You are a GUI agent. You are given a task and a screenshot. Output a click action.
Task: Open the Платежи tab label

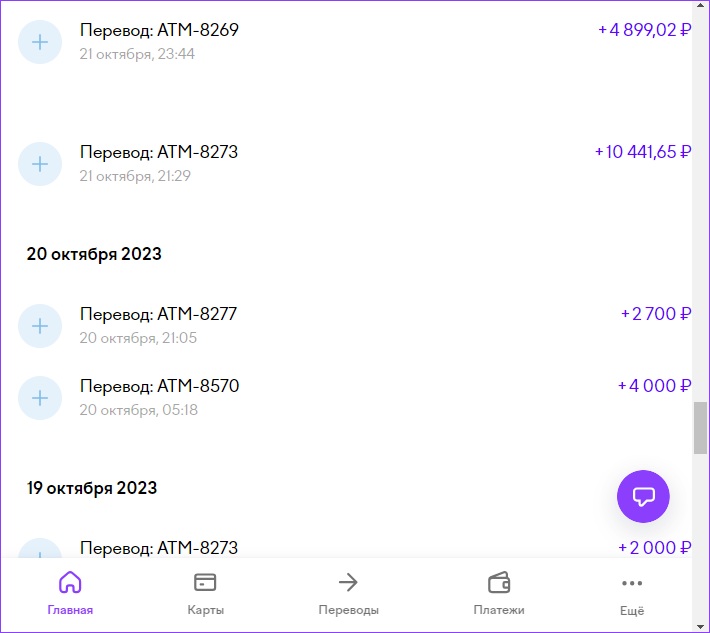pos(499,610)
